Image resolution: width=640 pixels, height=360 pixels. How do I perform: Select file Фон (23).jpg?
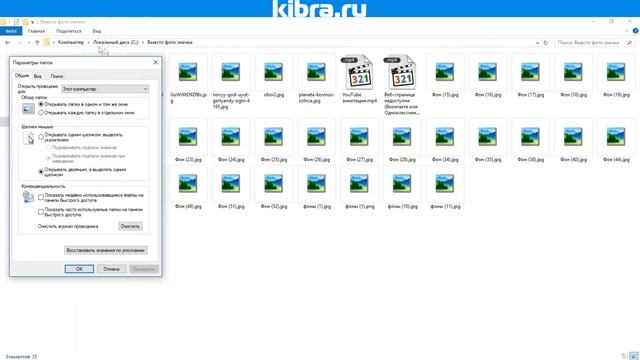[188, 140]
